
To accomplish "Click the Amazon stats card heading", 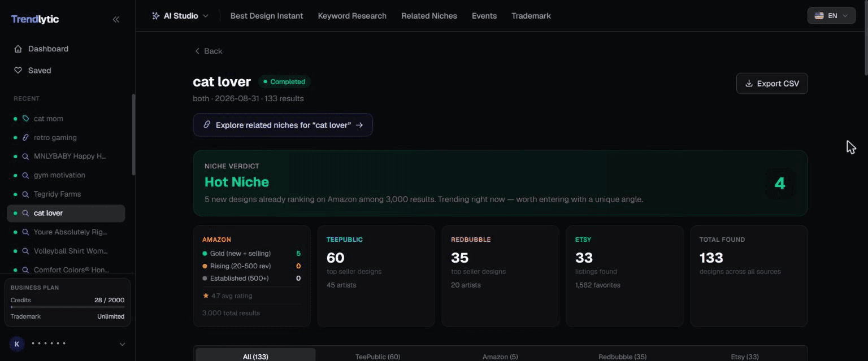I will point(216,240).
